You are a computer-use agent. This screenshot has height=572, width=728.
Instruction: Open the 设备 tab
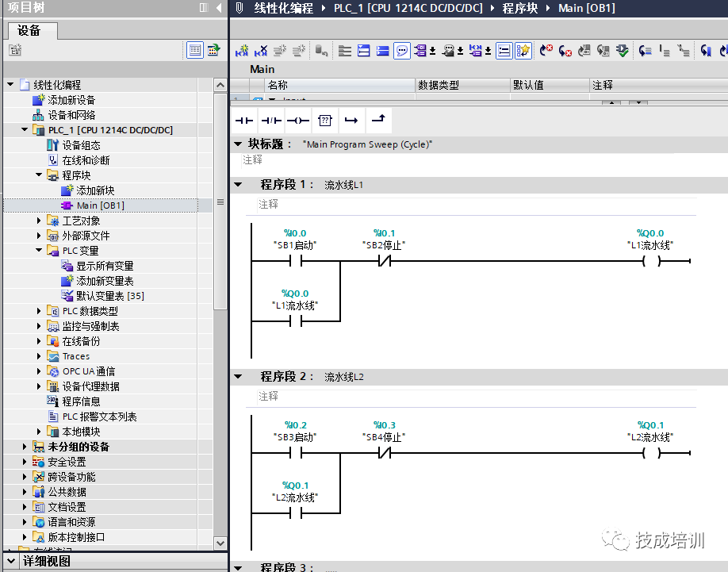coord(33,31)
